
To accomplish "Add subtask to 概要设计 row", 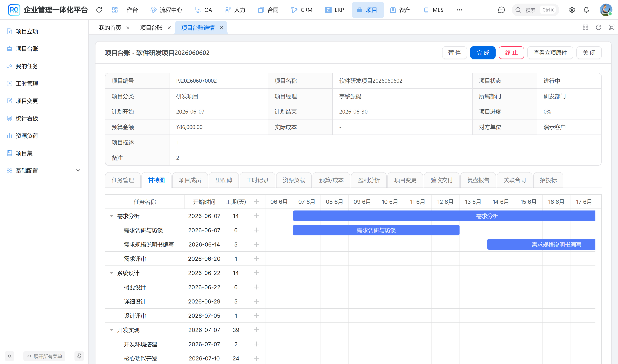I will click(x=256, y=287).
